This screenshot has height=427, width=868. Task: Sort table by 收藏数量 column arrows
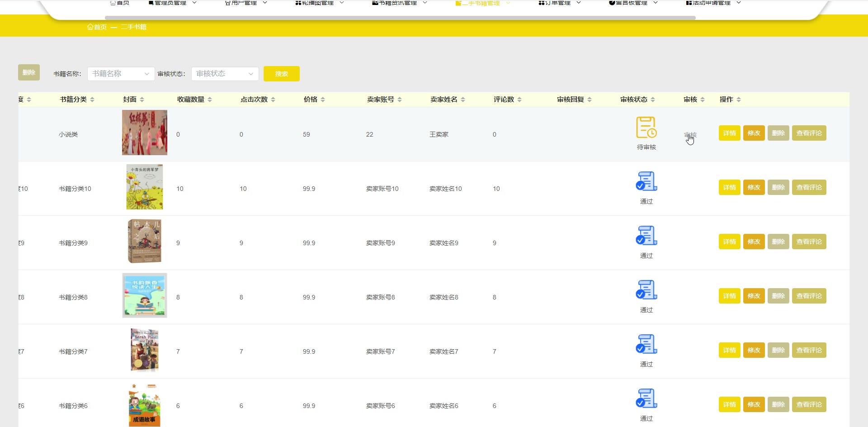210,100
